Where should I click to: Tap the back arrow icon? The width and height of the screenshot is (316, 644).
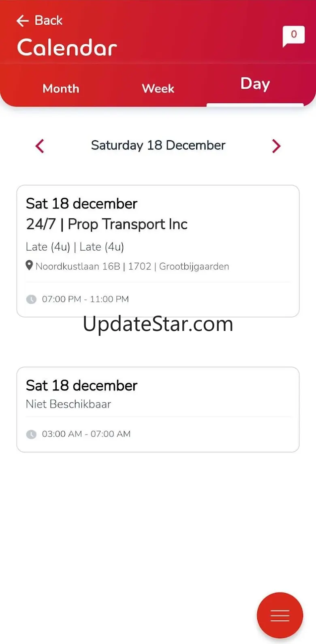(x=23, y=21)
